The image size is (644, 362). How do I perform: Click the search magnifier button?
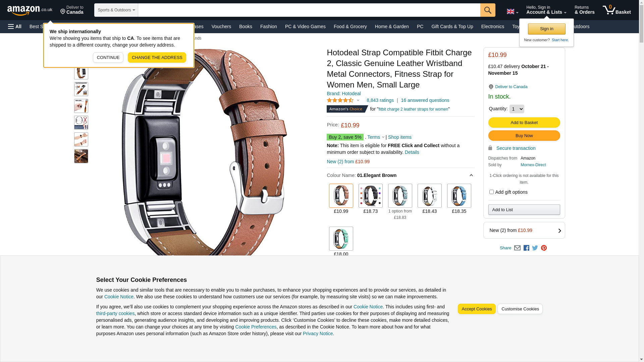click(x=488, y=10)
